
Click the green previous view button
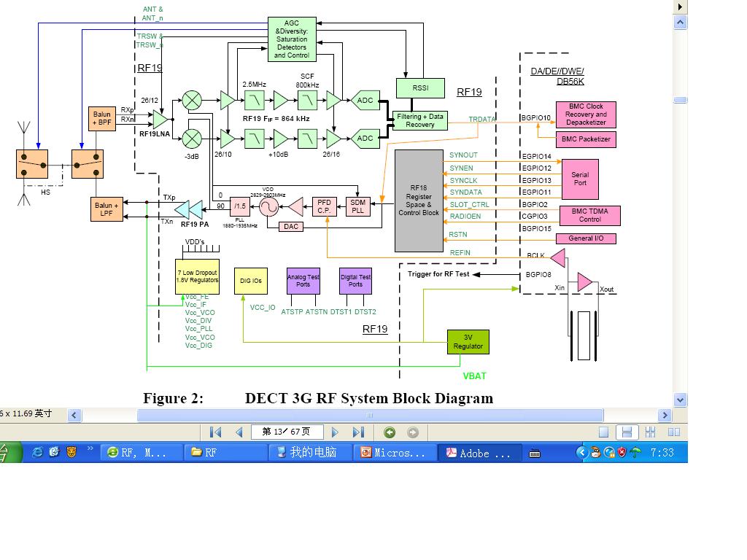point(390,432)
